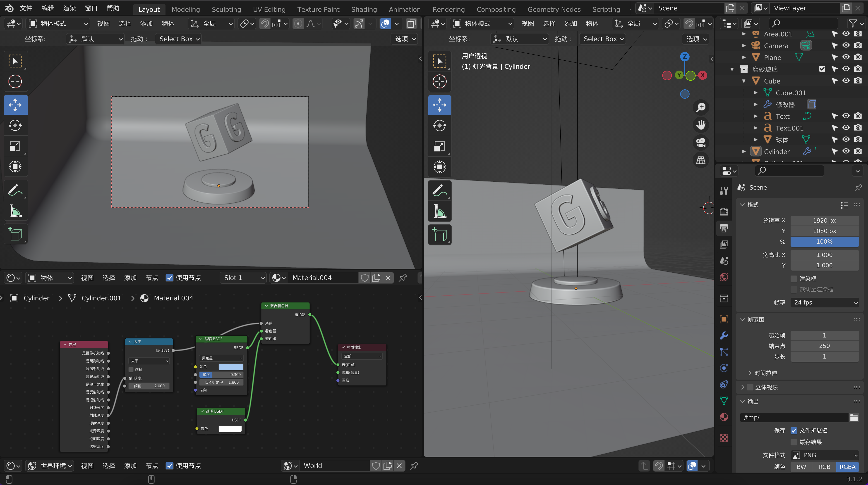Open the Physics properties tab
The image size is (868, 485).
724,368
